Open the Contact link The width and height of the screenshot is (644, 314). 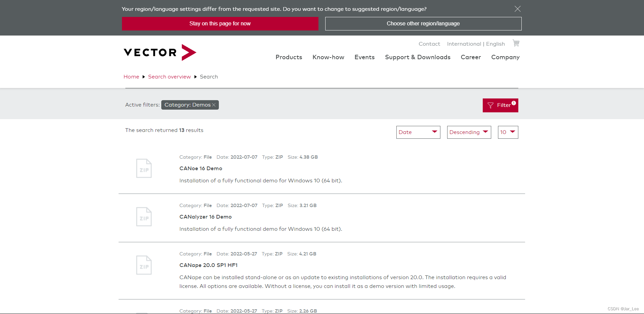tap(429, 44)
